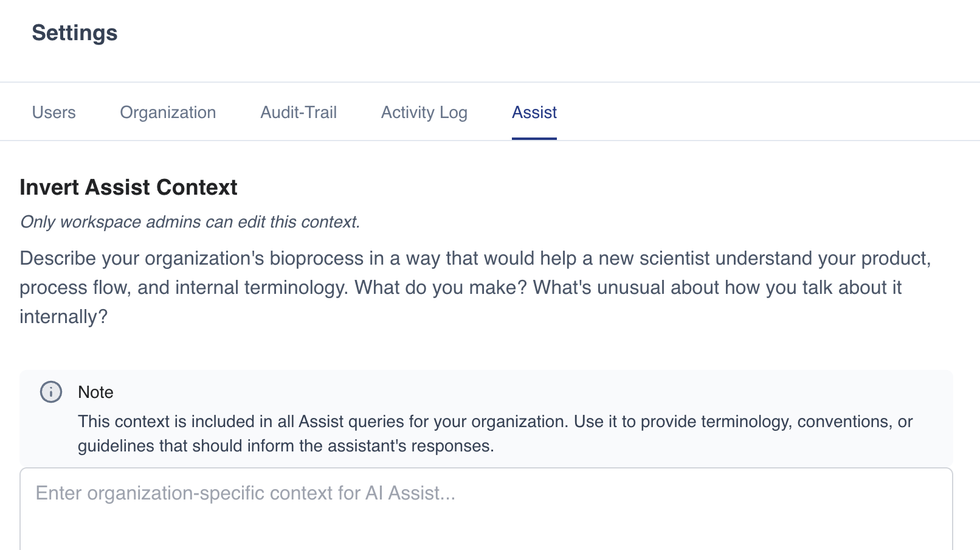Click the blue underline beneath Assist tab
Screen dimensions: 980x550
point(534,139)
